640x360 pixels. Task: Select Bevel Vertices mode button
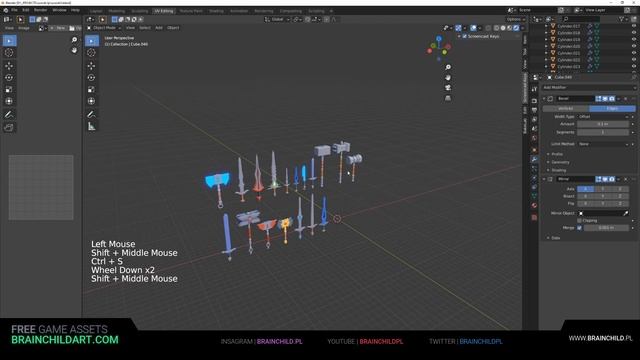tap(566, 109)
